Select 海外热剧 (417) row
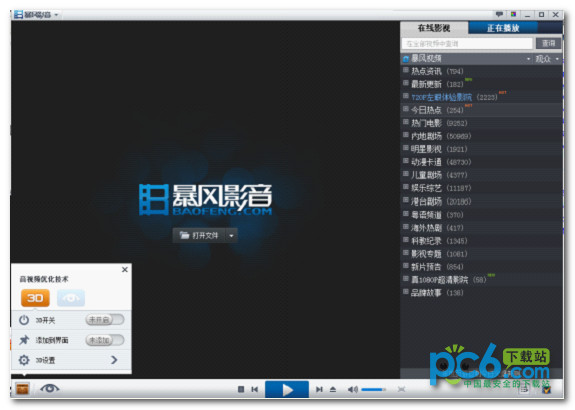This screenshot has width=575, height=410. point(481,228)
